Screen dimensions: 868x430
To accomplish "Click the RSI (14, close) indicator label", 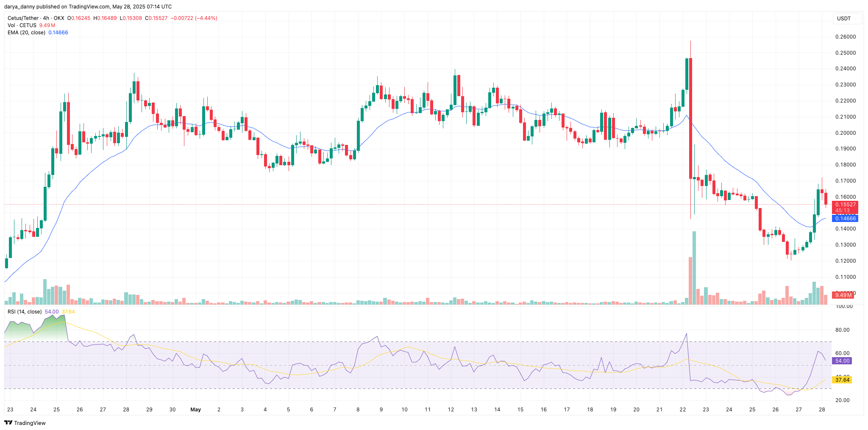I will [25, 312].
